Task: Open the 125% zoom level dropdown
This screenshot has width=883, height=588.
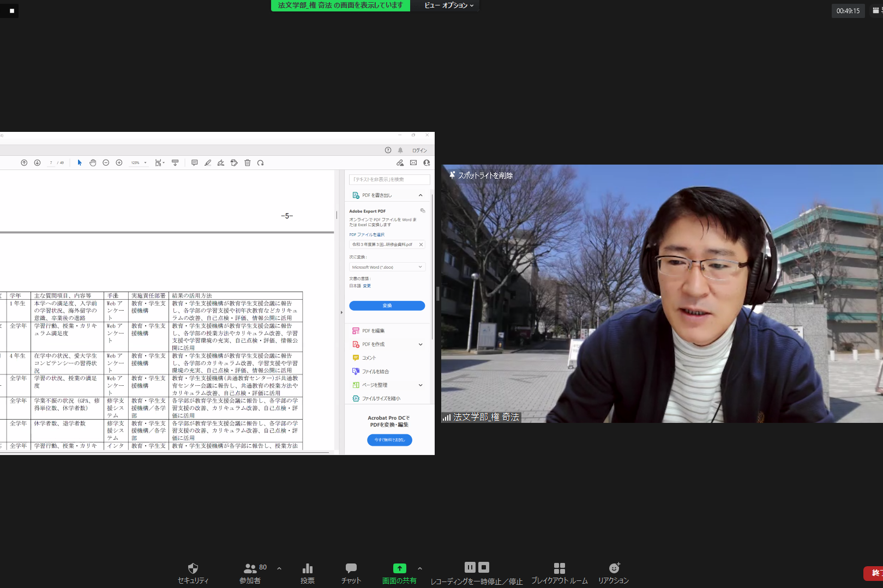Action: [x=139, y=163]
